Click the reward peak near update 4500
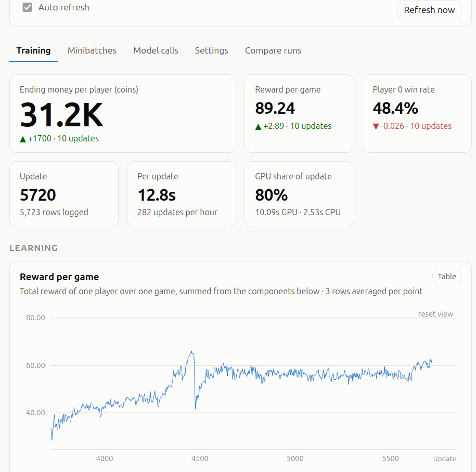 tap(191, 352)
